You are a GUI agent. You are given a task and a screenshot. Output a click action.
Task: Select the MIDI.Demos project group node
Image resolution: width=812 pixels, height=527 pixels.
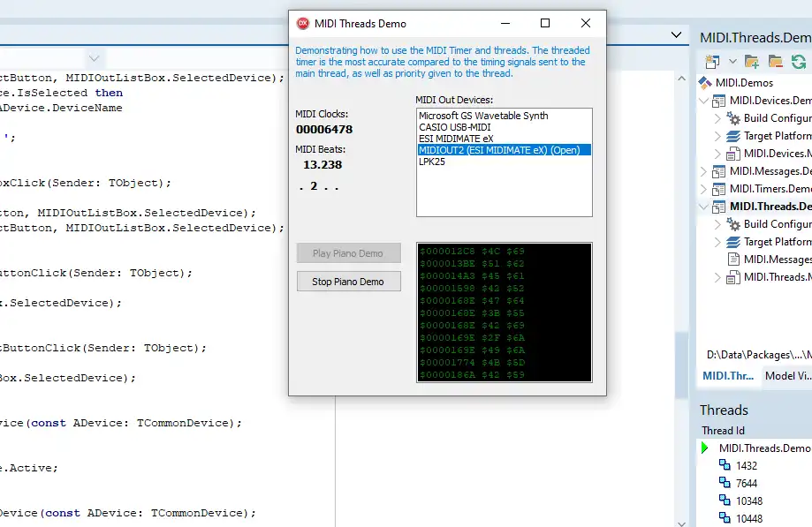[x=744, y=83]
